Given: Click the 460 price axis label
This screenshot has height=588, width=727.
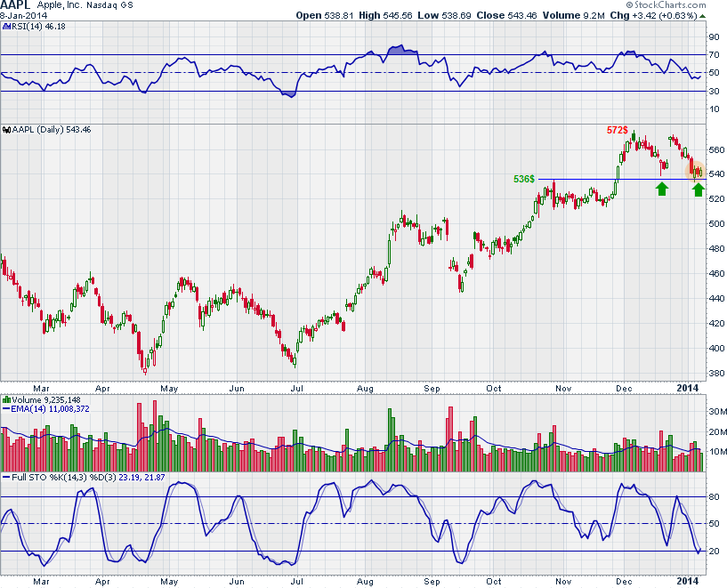Looking at the screenshot, I should pos(716,274).
